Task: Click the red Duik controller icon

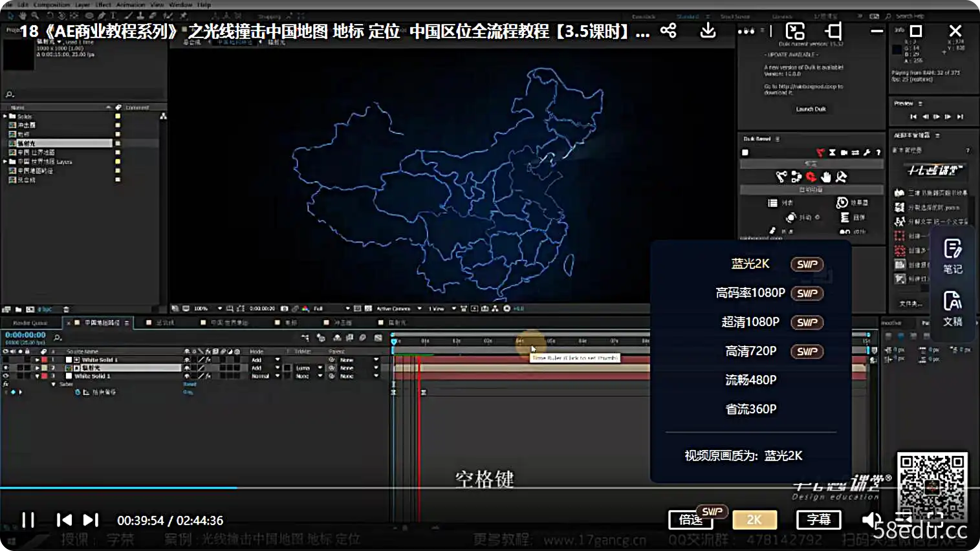Action: (x=811, y=177)
